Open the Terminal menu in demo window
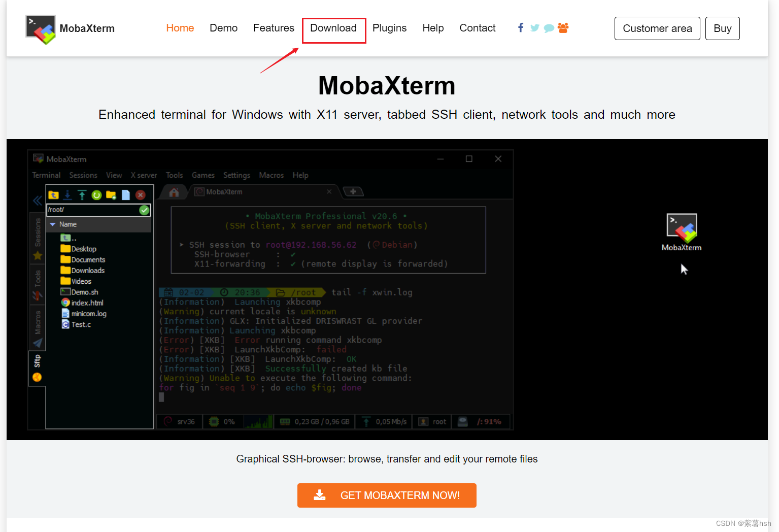 [46, 175]
